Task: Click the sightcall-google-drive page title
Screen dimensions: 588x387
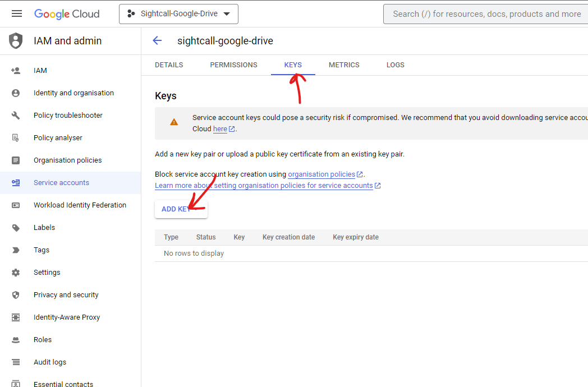Action: point(225,40)
